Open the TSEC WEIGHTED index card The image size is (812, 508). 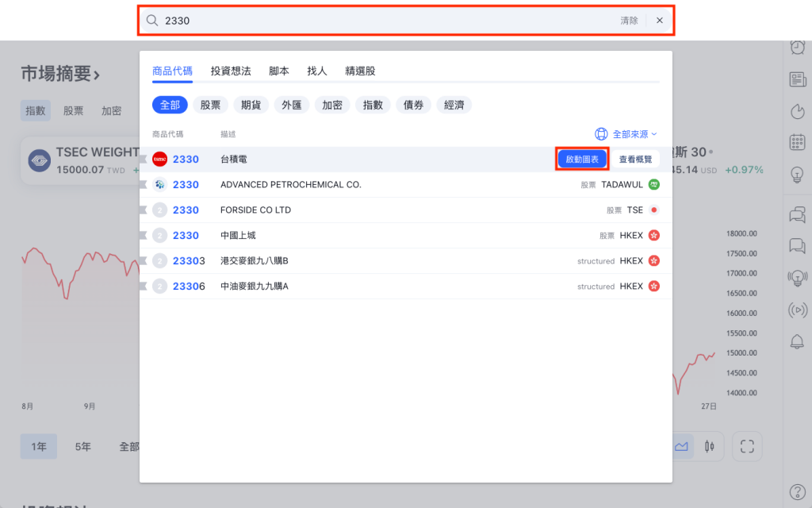[80, 160]
